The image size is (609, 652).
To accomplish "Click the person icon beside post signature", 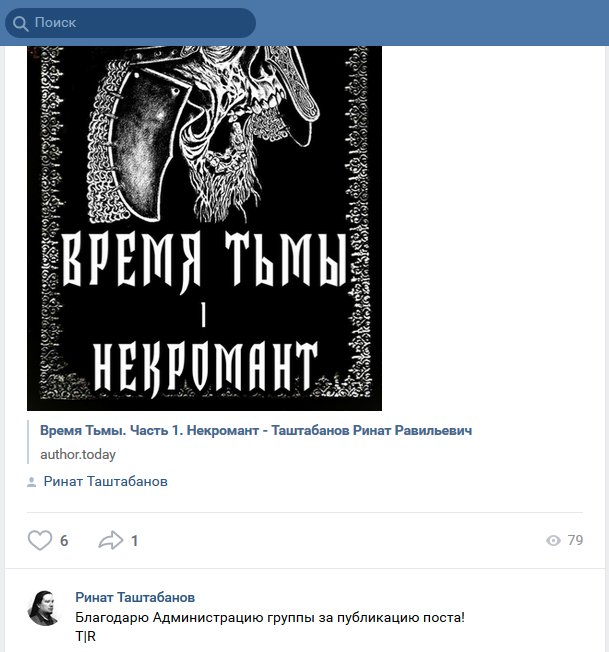I will point(31,482).
